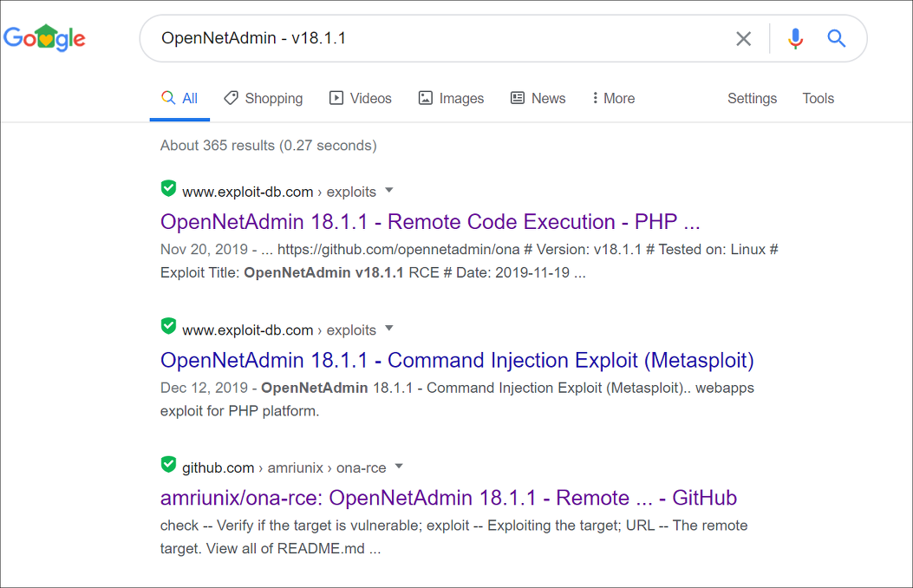This screenshot has height=588, width=913.
Task: Open dropdown arrow next to second exploit-db URL
Action: [389, 329]
